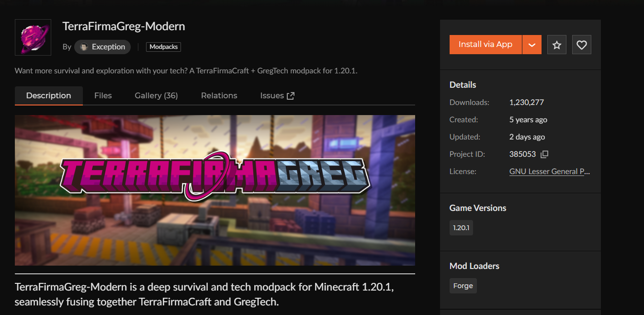Click the TerraFirmaGreg banner image
The image size is (644, 315).
[x=215, y=190]
